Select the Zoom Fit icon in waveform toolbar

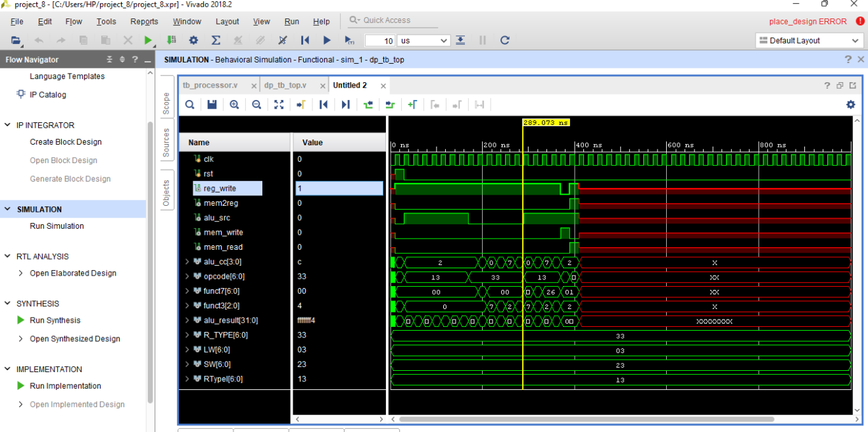tap(279, 105)
